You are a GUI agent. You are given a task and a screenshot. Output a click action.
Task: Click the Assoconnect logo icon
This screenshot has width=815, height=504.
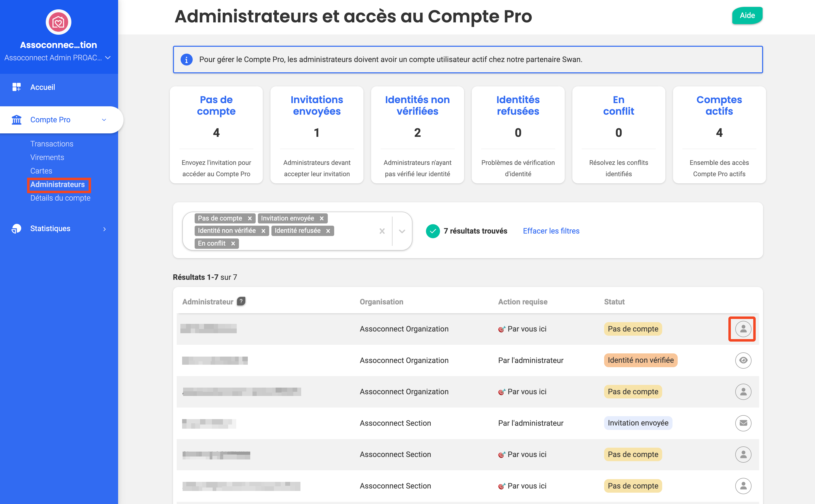[x=58, y=22]
